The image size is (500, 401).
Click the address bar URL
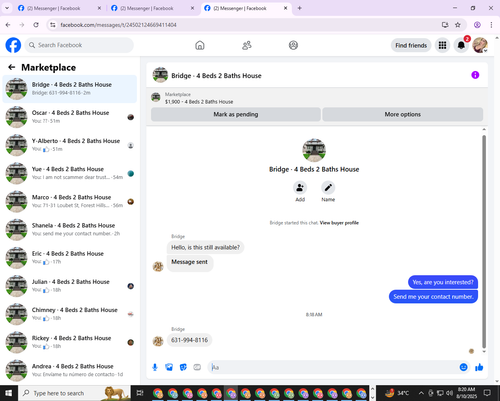click(x=118, y=25)
